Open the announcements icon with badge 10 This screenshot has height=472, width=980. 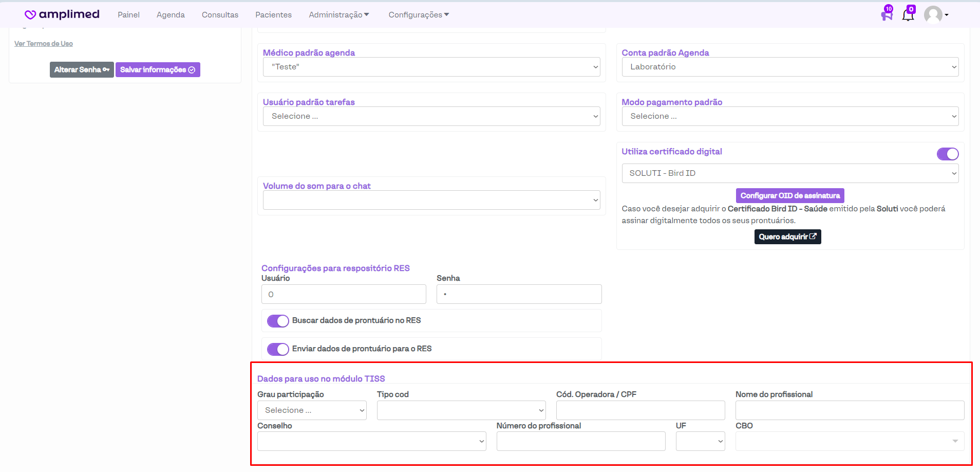[x=887, y=14]
